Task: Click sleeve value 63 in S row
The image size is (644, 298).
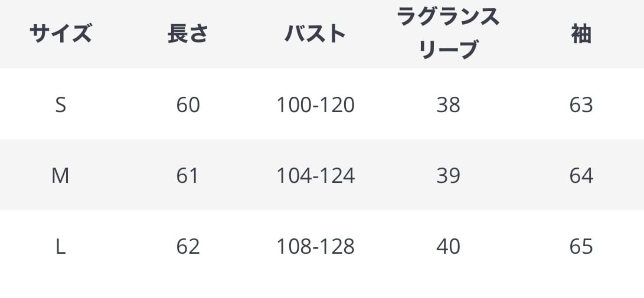Action: click(x=581, y=104)
